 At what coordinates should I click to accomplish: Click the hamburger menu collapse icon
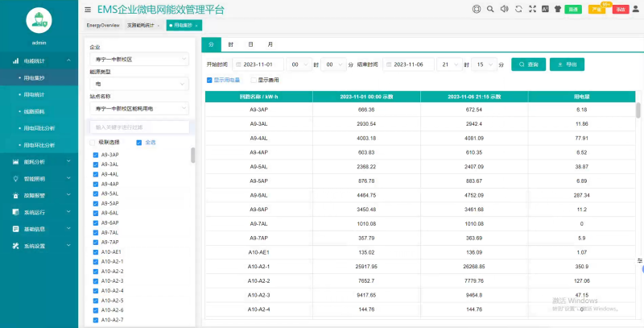[88, 10]
